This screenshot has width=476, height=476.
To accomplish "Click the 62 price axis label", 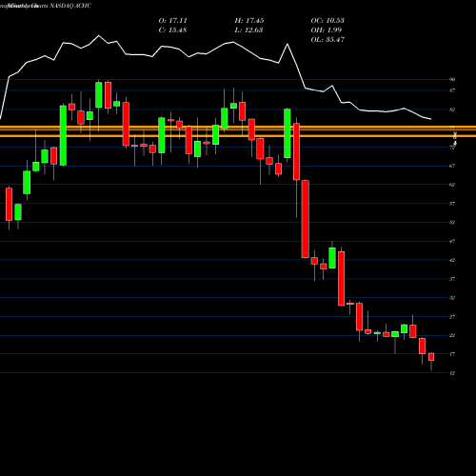I will tap(452, 185).
